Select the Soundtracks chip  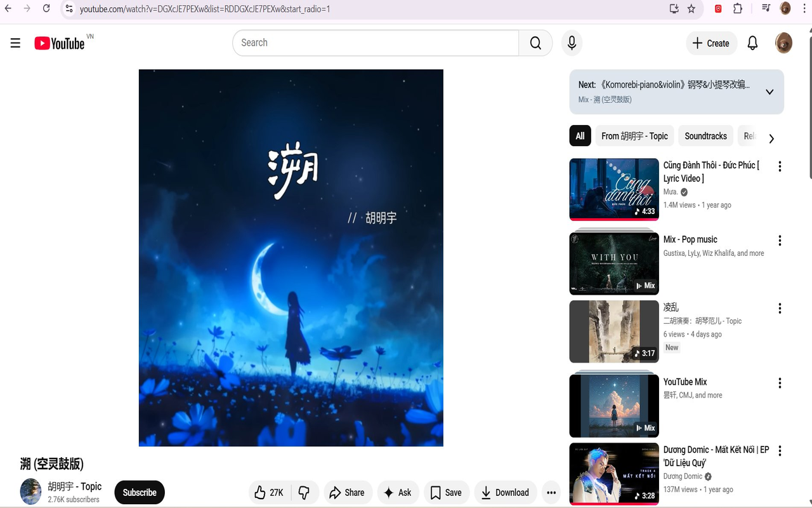pos(706,136)
